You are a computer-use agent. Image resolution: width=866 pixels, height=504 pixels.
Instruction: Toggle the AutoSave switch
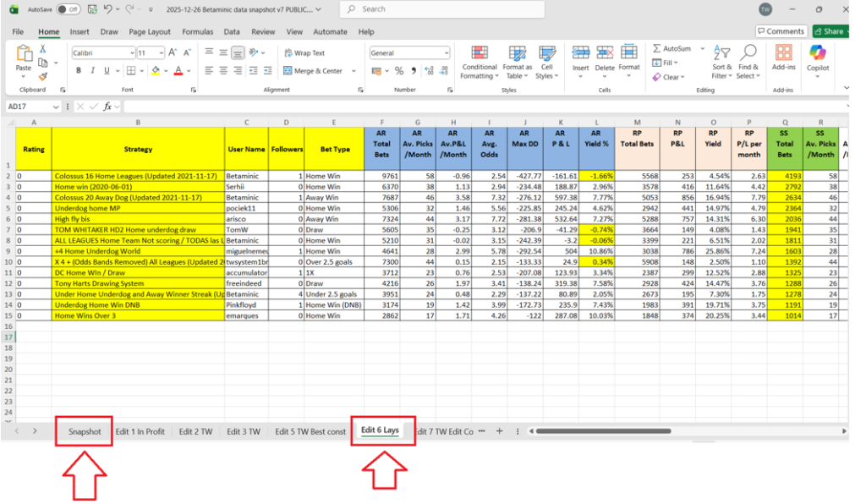[x=68, y=9]
